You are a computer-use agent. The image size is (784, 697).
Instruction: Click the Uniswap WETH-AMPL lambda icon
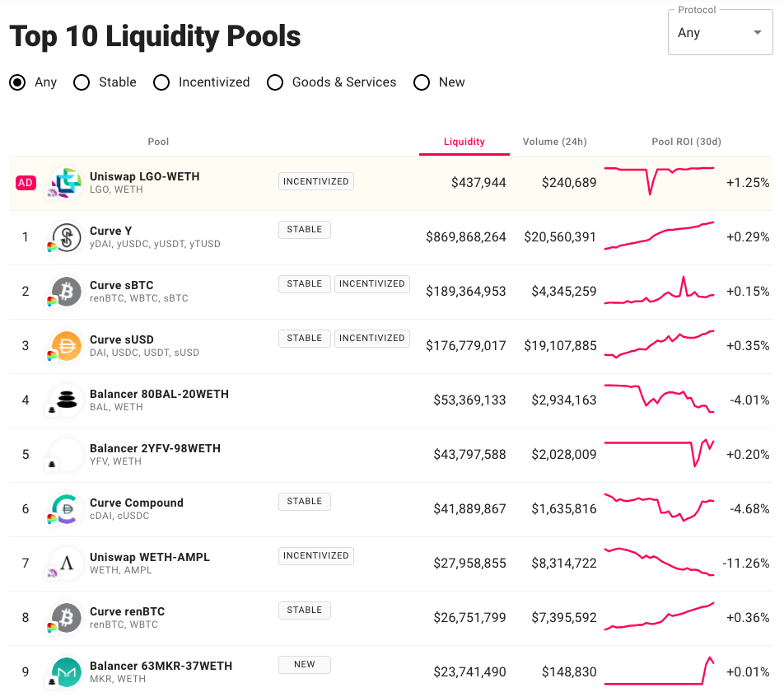pyautogui.click(x=67, y=564)
